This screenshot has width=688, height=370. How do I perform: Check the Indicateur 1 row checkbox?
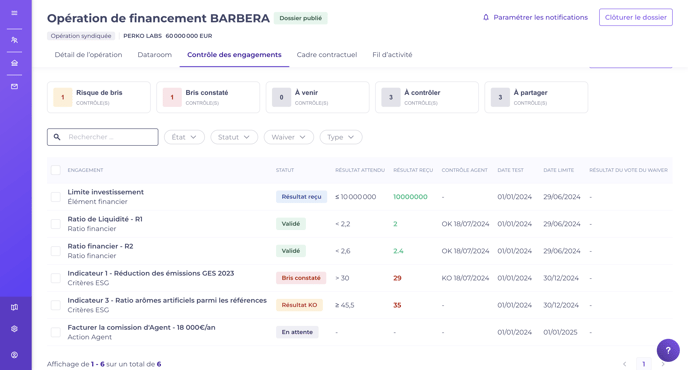[x=56, y=278]
